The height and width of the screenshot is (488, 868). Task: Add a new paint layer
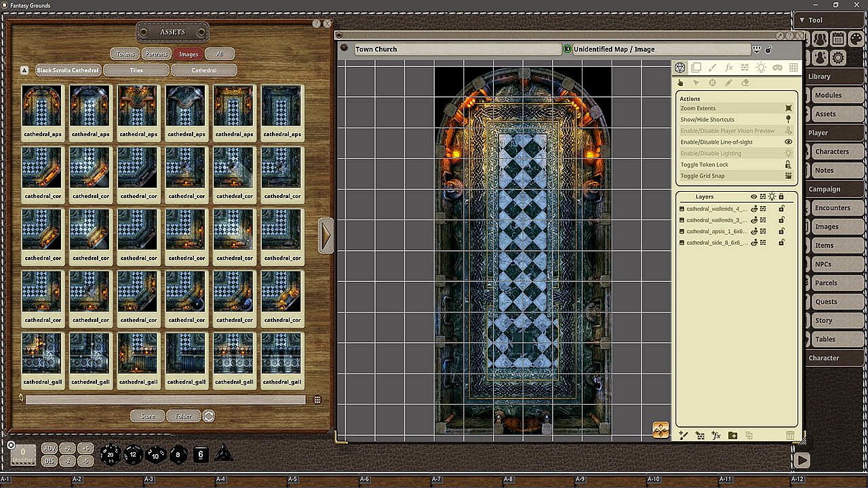(x=683, y=435)
